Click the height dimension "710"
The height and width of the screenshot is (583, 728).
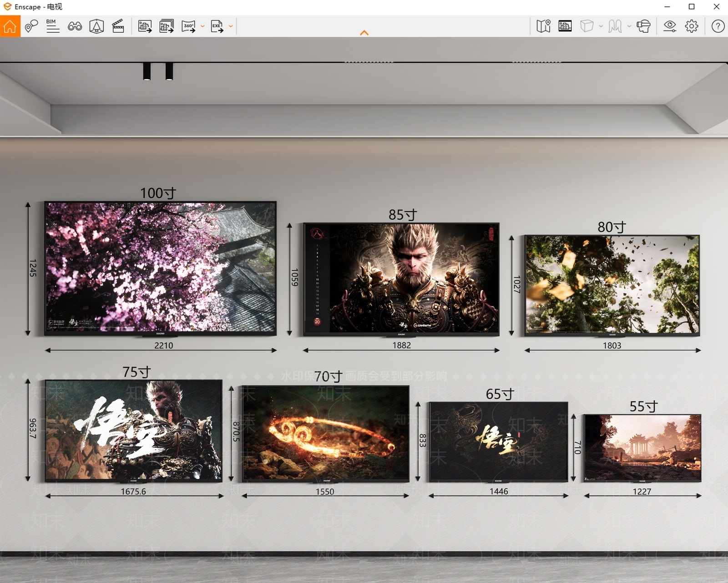pyautogui.click(x=577, y=447)
